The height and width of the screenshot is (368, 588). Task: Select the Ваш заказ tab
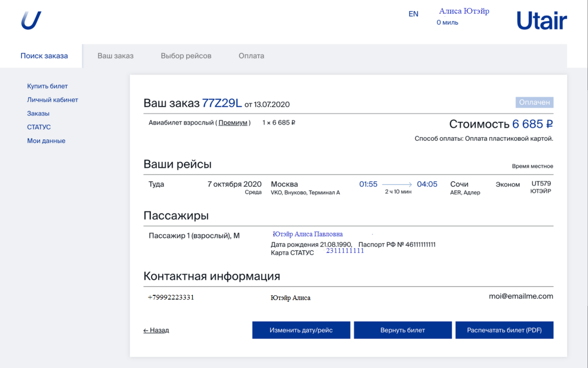coord(115,56)
